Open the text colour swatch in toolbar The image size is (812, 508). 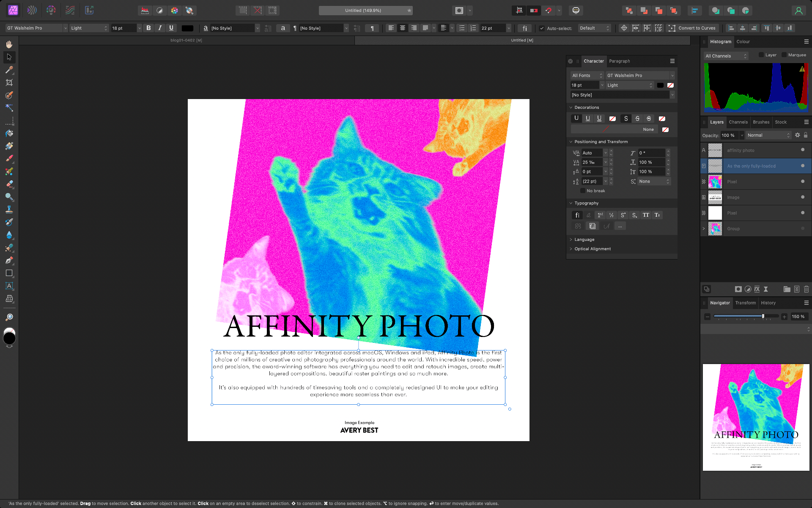tap(187, 28)
